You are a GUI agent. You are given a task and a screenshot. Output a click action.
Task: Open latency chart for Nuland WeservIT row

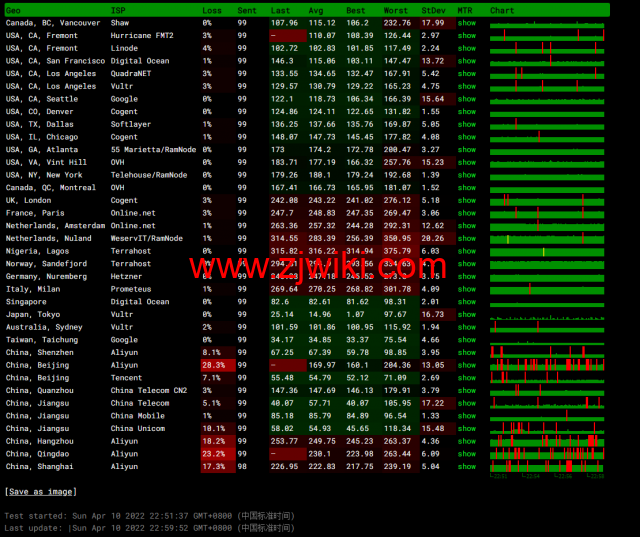coord(547,238)
